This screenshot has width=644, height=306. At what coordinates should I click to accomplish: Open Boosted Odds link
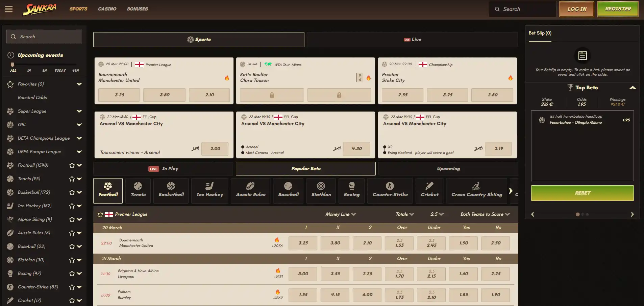click(32, 97)
